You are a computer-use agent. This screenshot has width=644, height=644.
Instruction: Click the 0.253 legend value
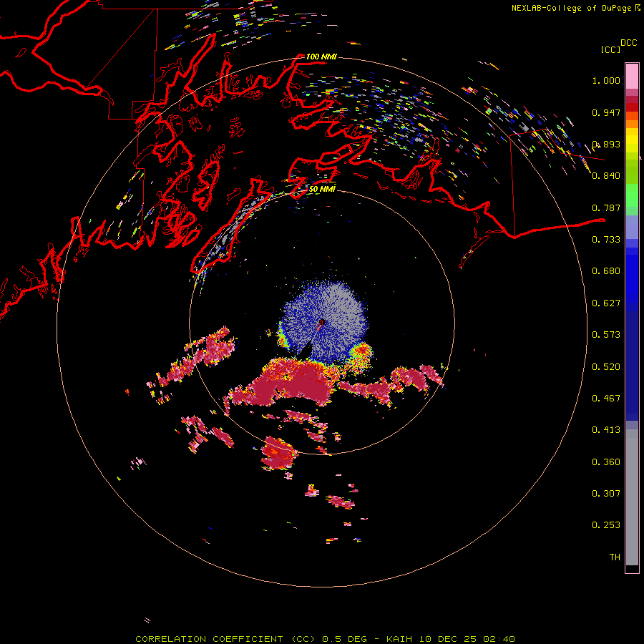pos(606,525)
